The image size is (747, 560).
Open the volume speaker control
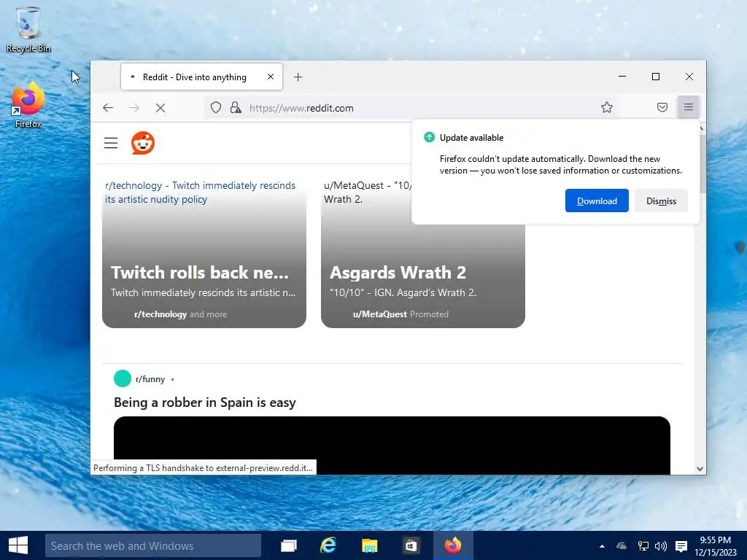pos(661,546)
